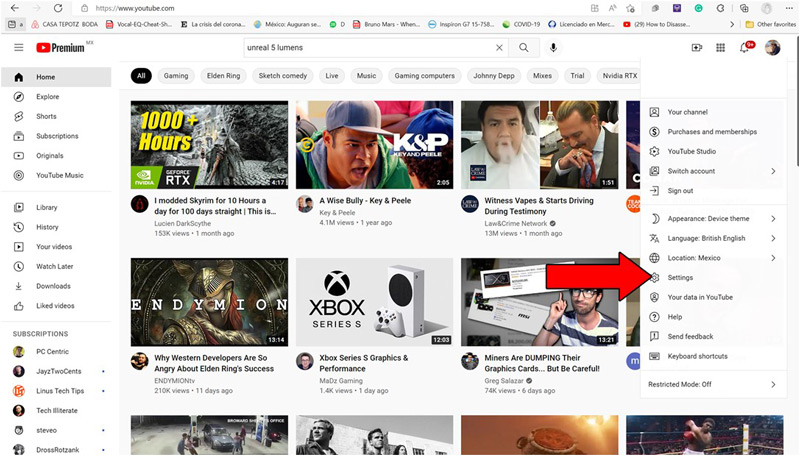800x456 pixels.
Task: Open A Wise Bully Key & Peele thumbnail
Action: pos(374,145)
